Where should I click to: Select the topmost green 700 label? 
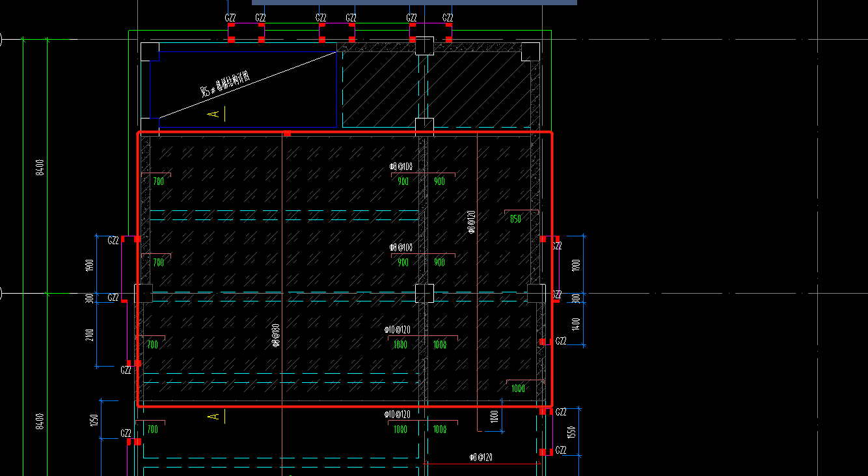click(x=158, y=182)
